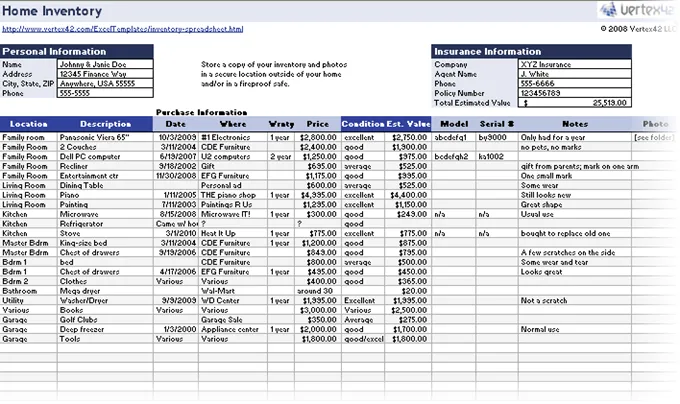
Task: Select the 'Dell PC computer' cell
Action: 105,156
